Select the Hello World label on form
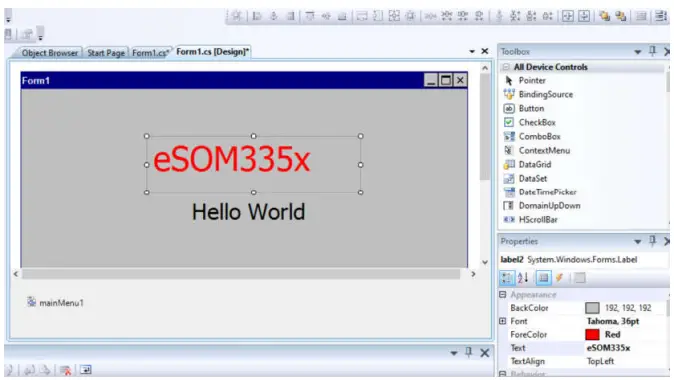This screenshot has height=380, width=674. tap(248, 212)
